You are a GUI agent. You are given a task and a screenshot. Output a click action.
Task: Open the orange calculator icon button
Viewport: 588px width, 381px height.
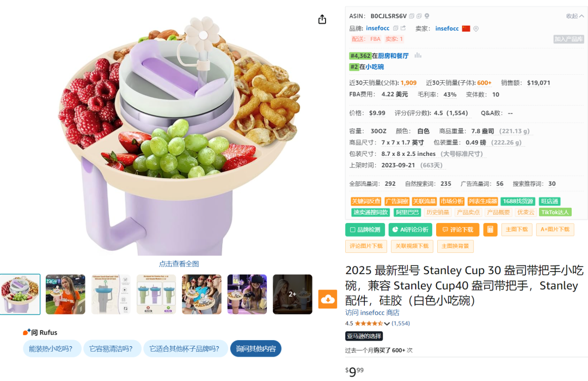coord(490,229)
